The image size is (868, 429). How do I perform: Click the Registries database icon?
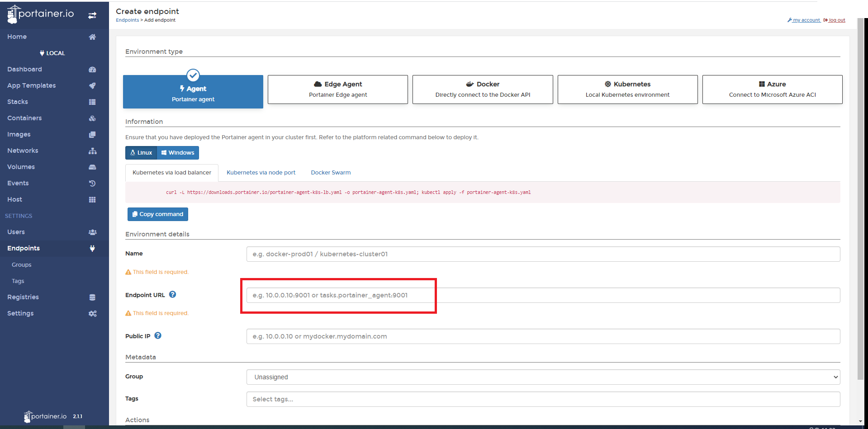(x=92, y=297)
